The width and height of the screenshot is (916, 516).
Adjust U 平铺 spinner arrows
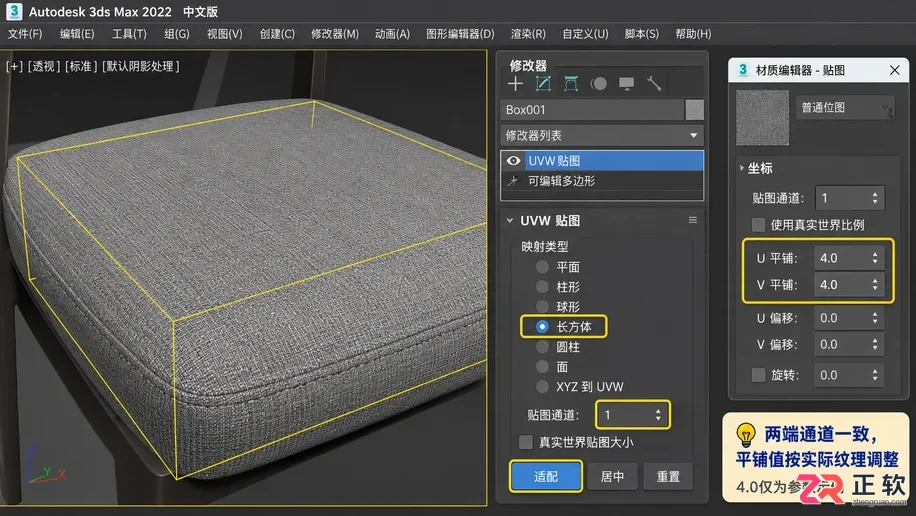(x=875, y=258)
